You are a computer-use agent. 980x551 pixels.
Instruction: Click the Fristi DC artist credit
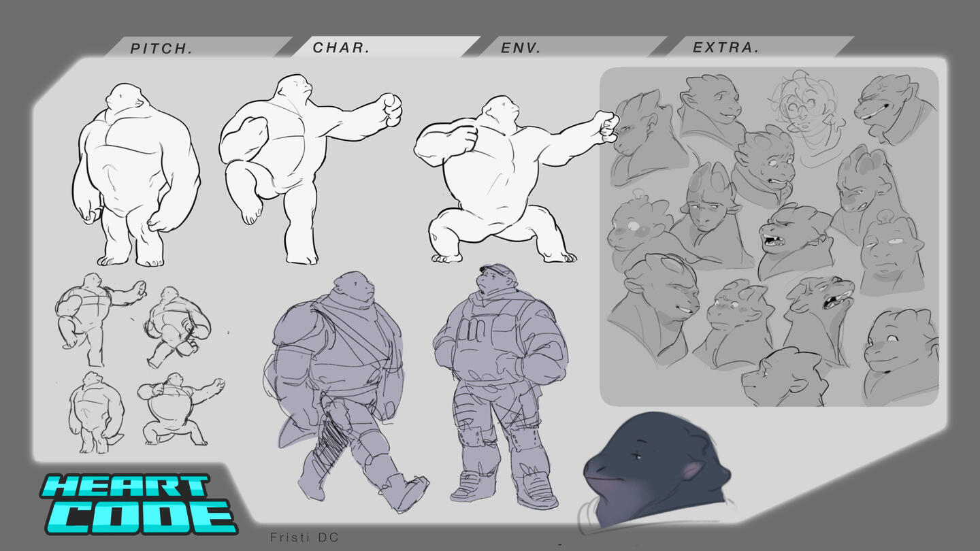304,537
